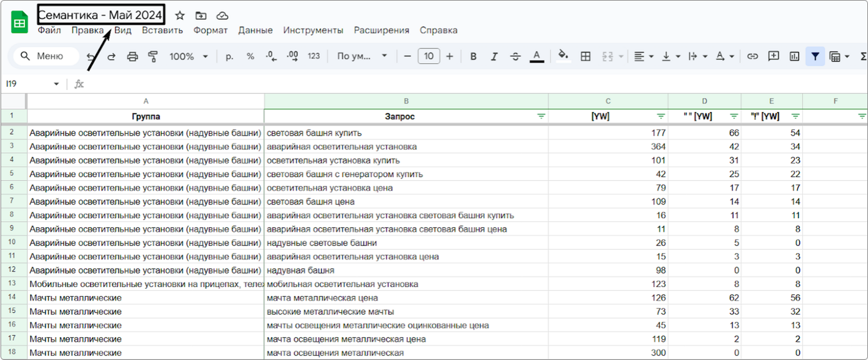
Task: Open filter on the [YW] column C
Action: point(661,116)
